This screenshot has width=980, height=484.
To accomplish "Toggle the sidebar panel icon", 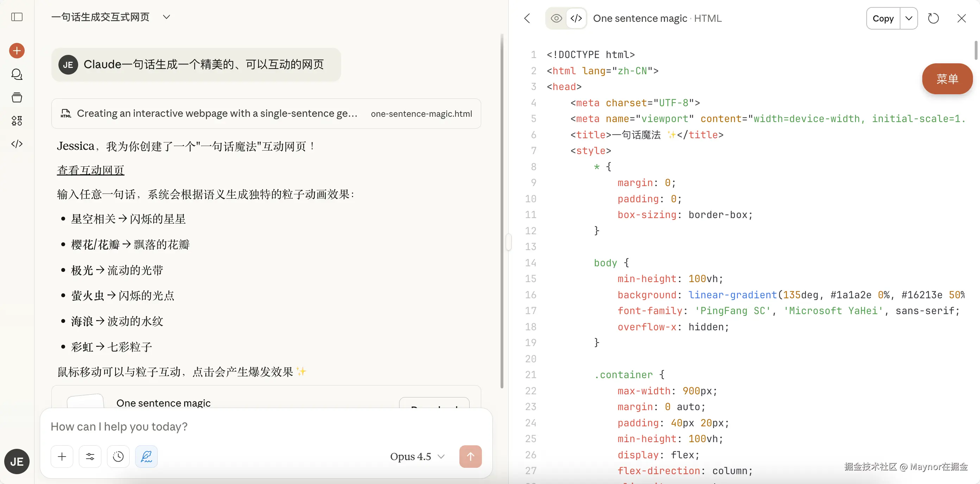I will [x=17, y=17].
